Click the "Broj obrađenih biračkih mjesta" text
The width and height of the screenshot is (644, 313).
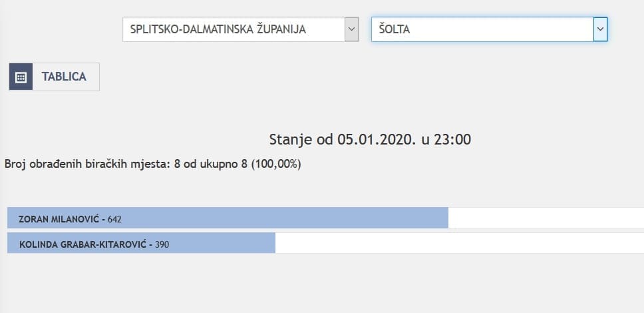[x=86, y=163]
